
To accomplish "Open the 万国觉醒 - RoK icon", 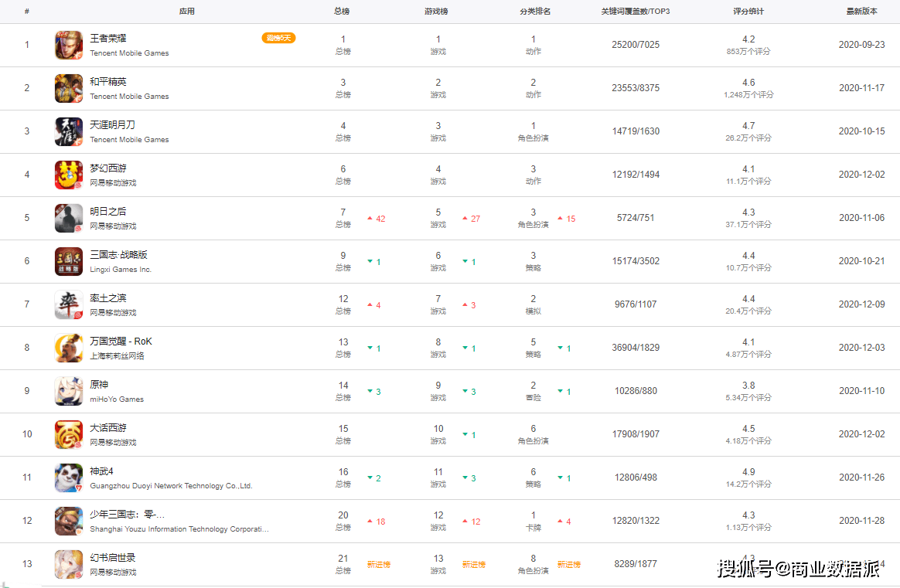I will (x=68, y=348).
